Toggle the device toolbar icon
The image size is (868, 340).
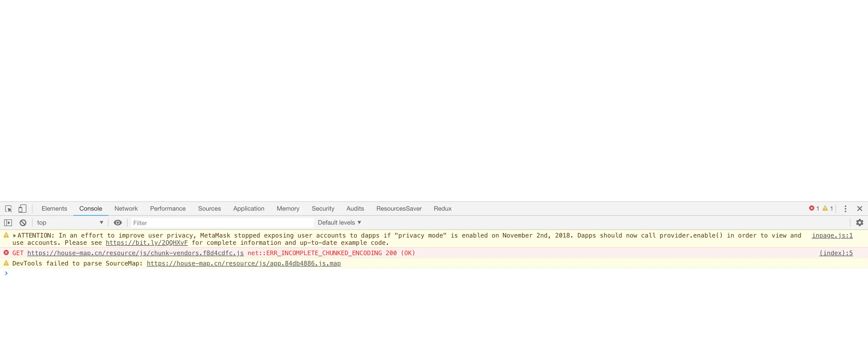22,209
